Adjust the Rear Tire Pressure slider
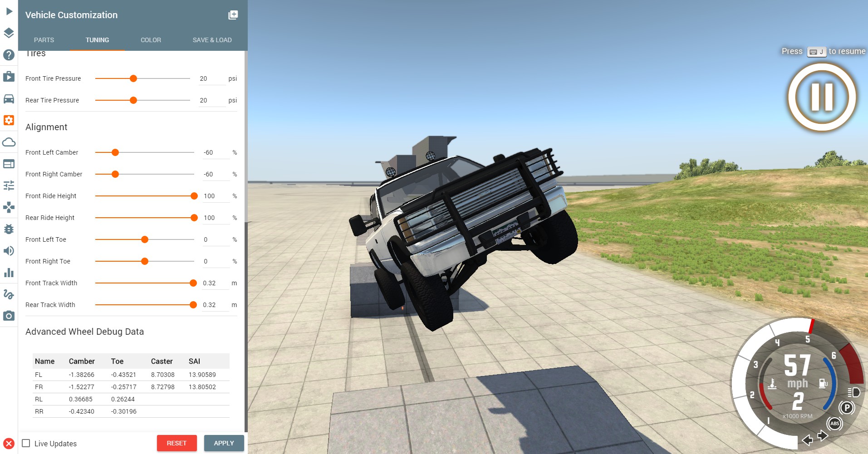The image size is (868, 454). click(x=142, y=100)
